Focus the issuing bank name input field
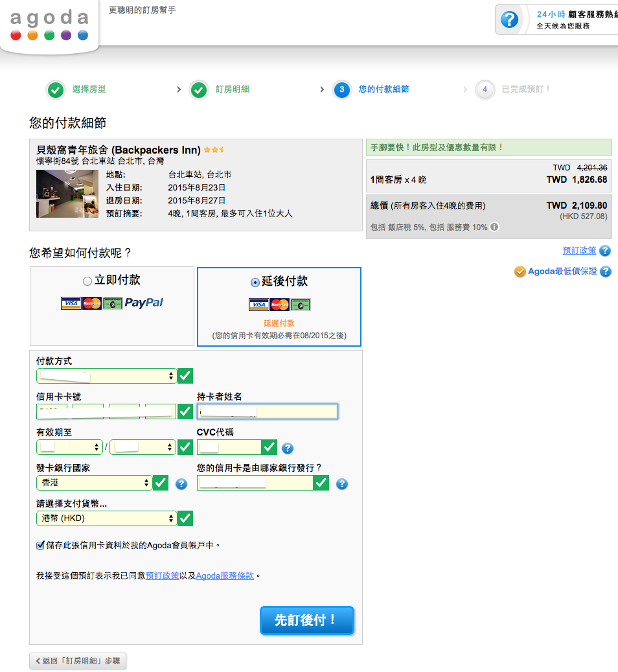 [255, 483]
